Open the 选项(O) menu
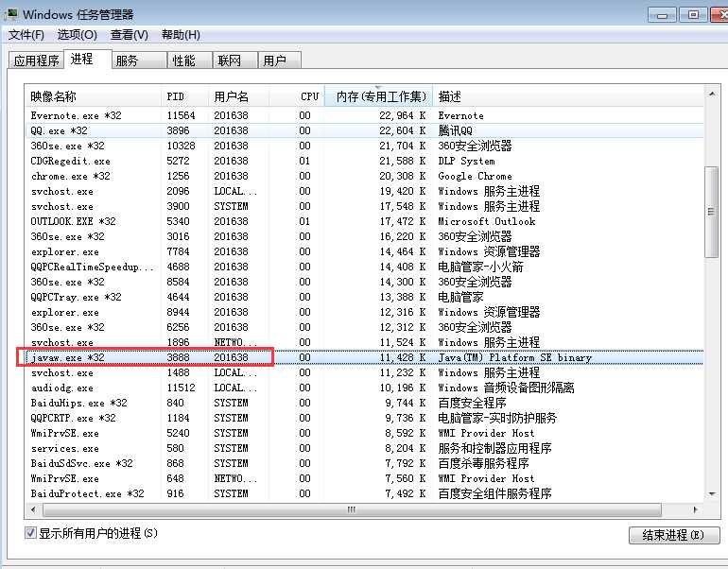728x569 pixels. tap(78, 35)
